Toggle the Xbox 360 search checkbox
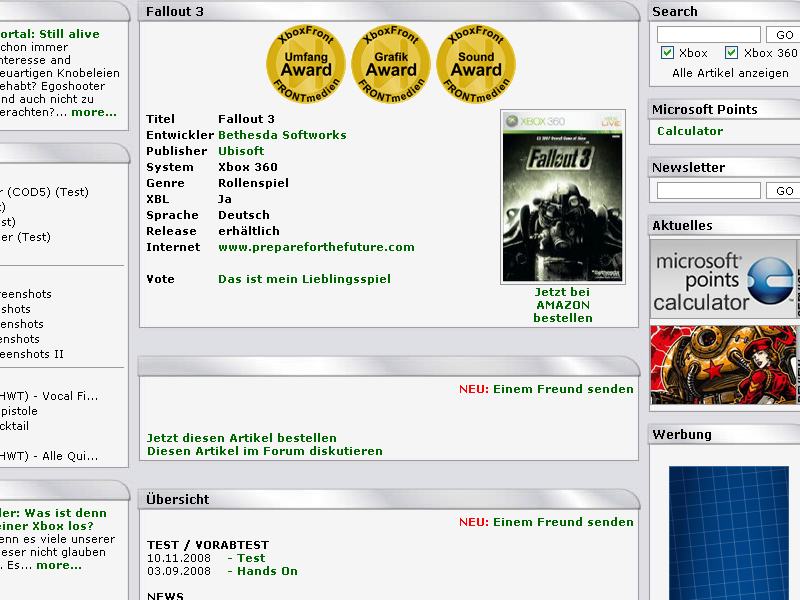The image size is (800, 600). 731,53
